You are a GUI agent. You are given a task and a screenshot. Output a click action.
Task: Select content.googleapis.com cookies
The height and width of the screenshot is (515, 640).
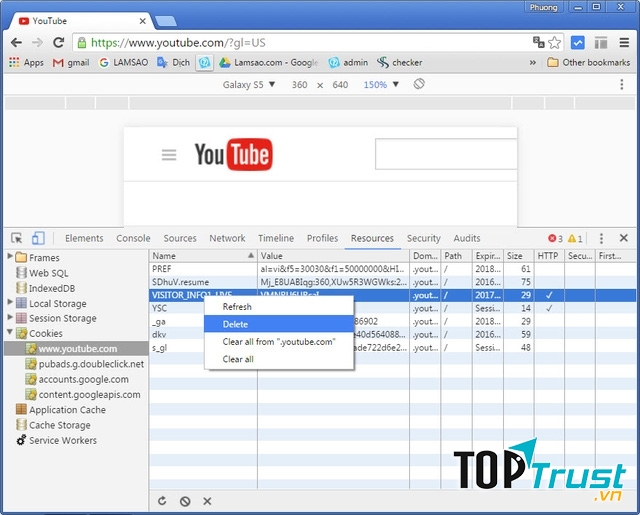pos(89,395)
